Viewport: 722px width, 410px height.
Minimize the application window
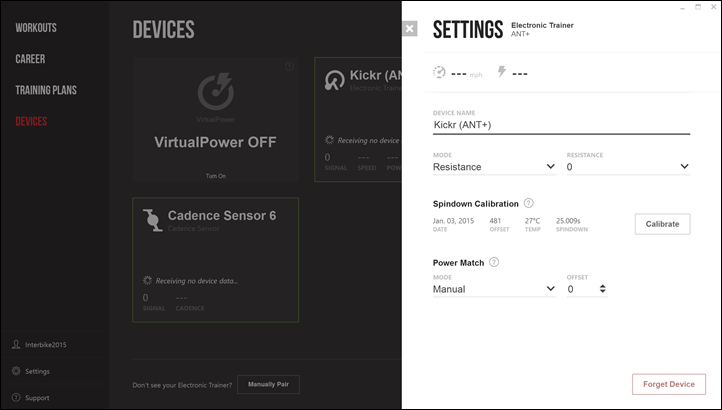tap(682, 8)
